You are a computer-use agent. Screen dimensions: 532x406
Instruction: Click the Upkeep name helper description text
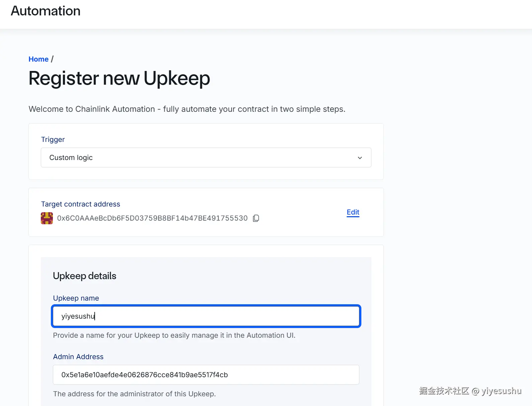pos(174,335)
